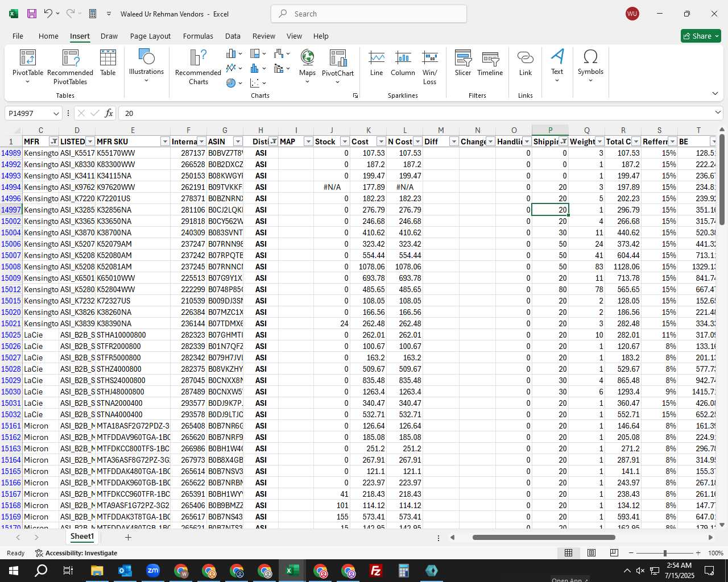Open the LISTED column filter dropdown

click(90, 142)
